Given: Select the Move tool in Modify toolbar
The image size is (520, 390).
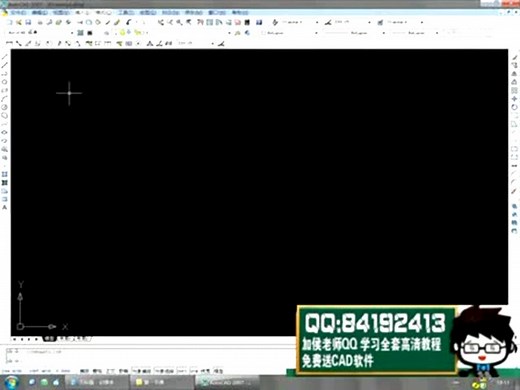Looking at the screenshot, I should pyautogui.click(x=515, y=99).
